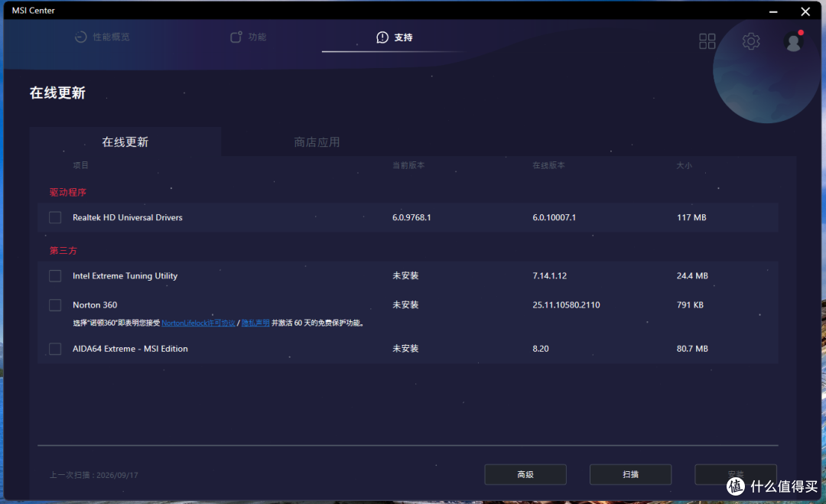Open the 隐私声明 privacy link
Viewport: 826px width, 504px height.
pyautogui.click(x=255, y=323)
